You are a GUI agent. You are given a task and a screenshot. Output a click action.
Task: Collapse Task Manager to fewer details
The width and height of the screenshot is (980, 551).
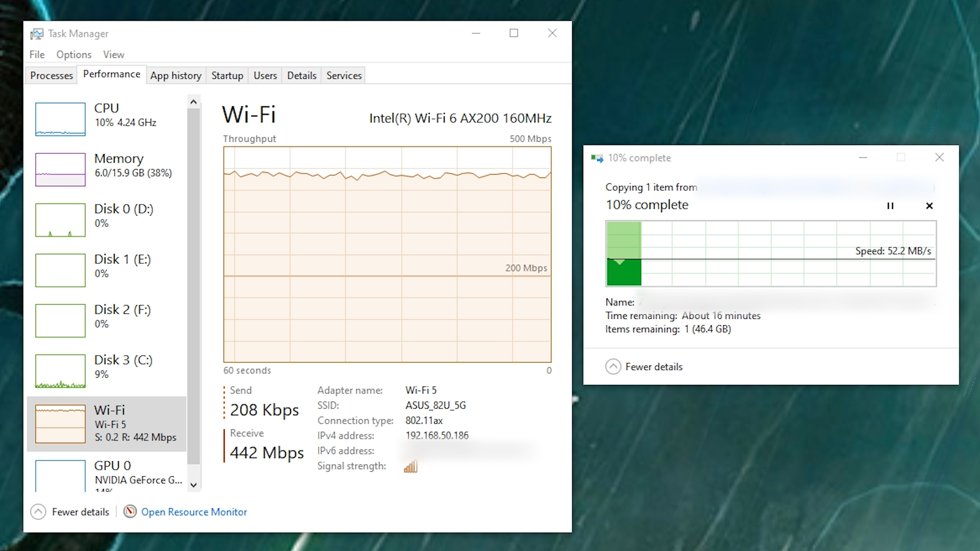[x=70, y=512]
